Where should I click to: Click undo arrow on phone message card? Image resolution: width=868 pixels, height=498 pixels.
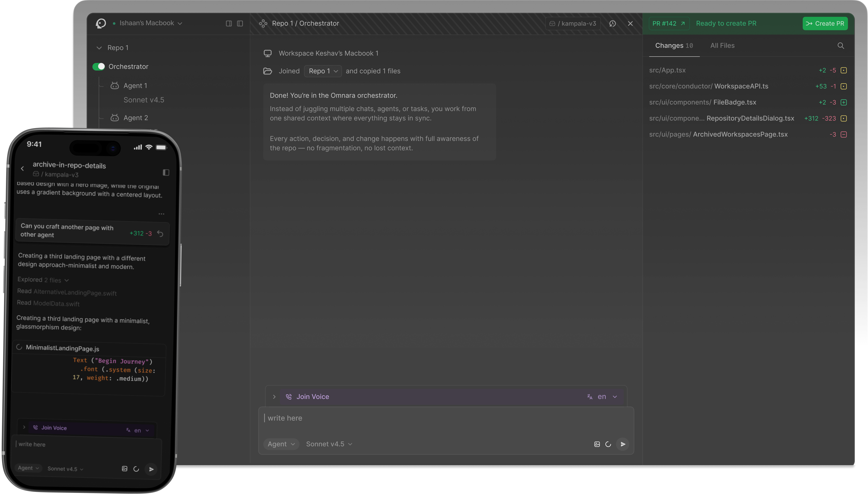tap(160, 234)
